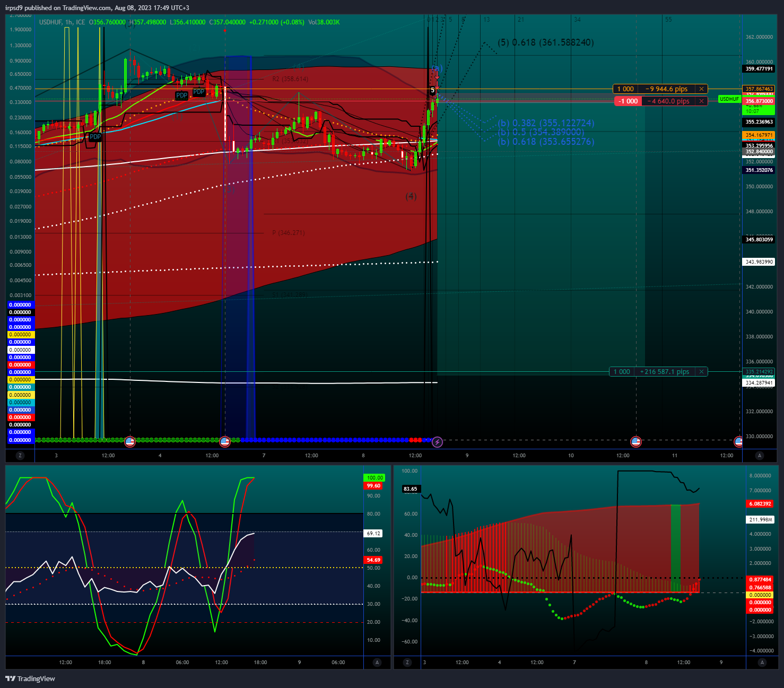Screen dimensions: 784x688
Task: Click the red 54.69 oscillator value label
Action: 374,560
